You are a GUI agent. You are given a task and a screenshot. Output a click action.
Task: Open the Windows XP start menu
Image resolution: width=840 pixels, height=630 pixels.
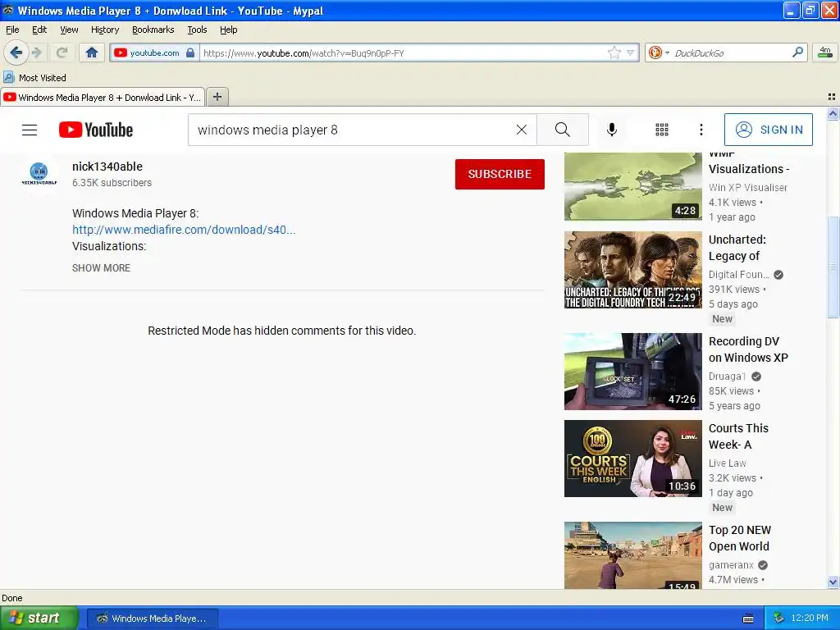click(x=39, y=619)
